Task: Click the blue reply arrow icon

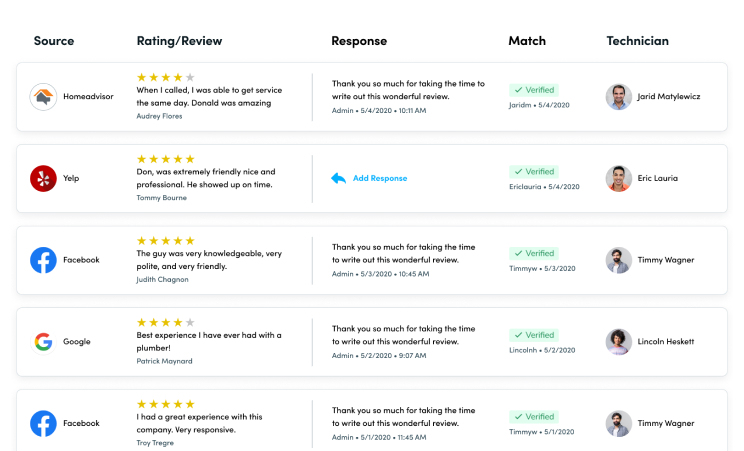Action: pos(338,179)
